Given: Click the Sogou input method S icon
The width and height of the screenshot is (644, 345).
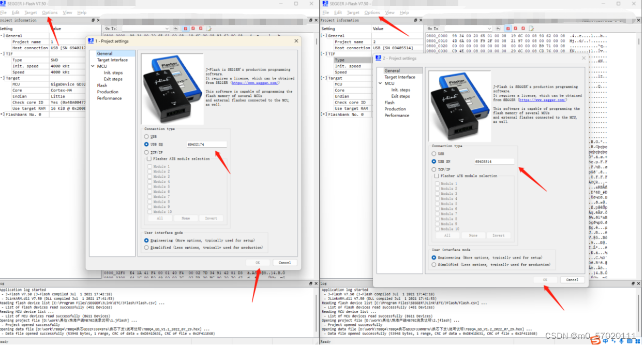Looking at the screenshot, I should 595,340.
